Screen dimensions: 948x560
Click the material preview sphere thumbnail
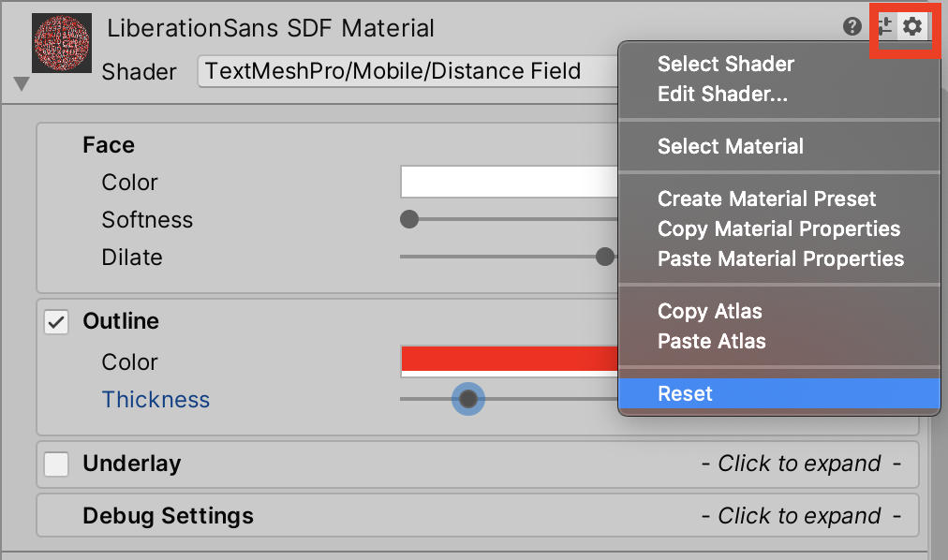(x=62, y=43)
